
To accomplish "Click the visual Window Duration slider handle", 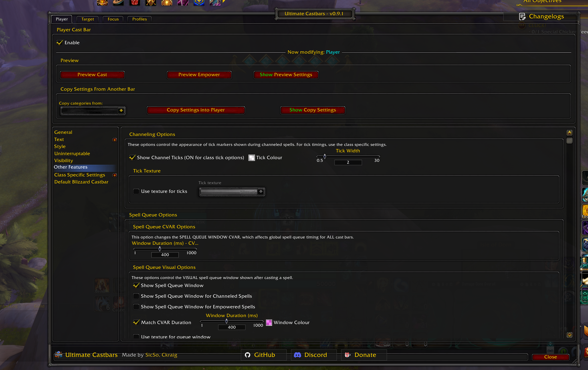I will click(226, 321).
